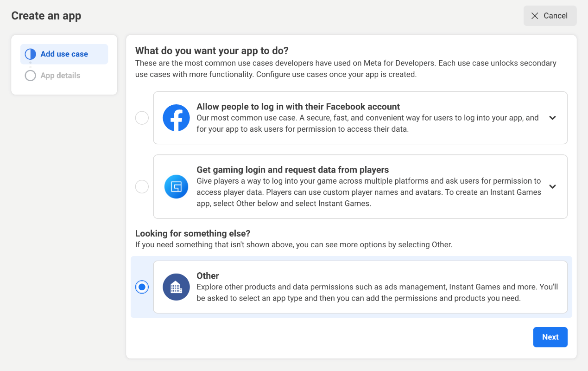The height and width of the screenshot is (371, 588).
Task: Click the half-filled Add use case step icon
Action: [31, 54]
